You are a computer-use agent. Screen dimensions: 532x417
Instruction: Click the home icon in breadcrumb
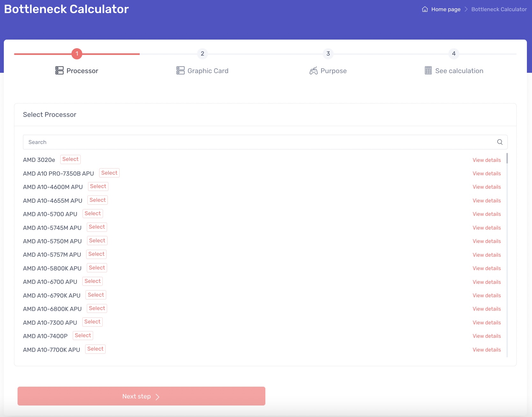point(425,9)
